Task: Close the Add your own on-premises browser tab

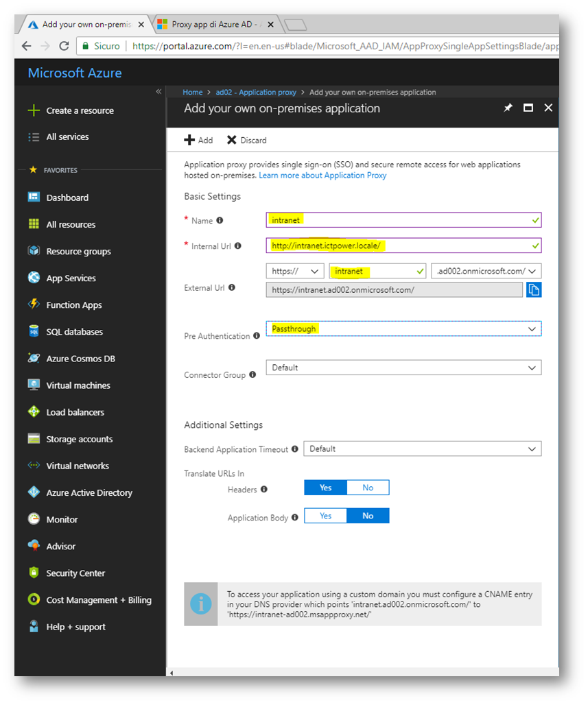Action: pos(141,25)
